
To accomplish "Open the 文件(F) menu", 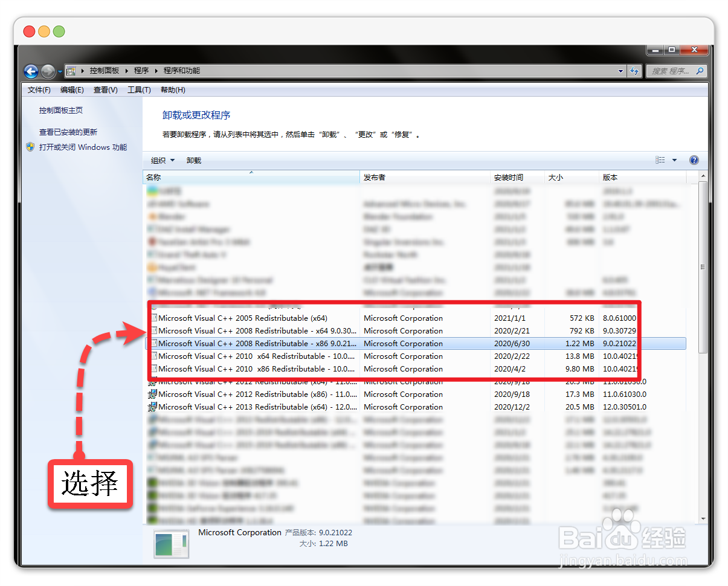I will [x=39, y=90].
